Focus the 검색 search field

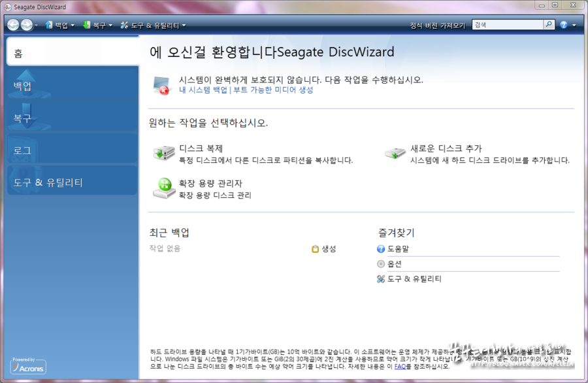click(508, 25)
